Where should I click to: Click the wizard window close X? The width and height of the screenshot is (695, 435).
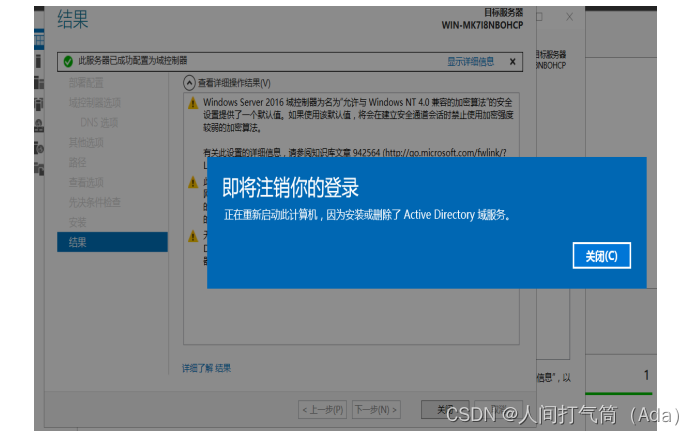click(x=570, y=17)
